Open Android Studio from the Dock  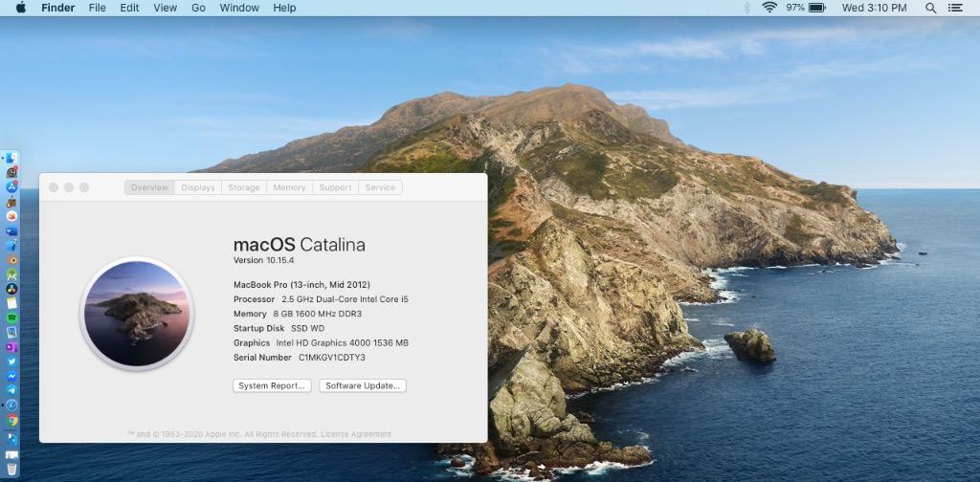(11, 274)
